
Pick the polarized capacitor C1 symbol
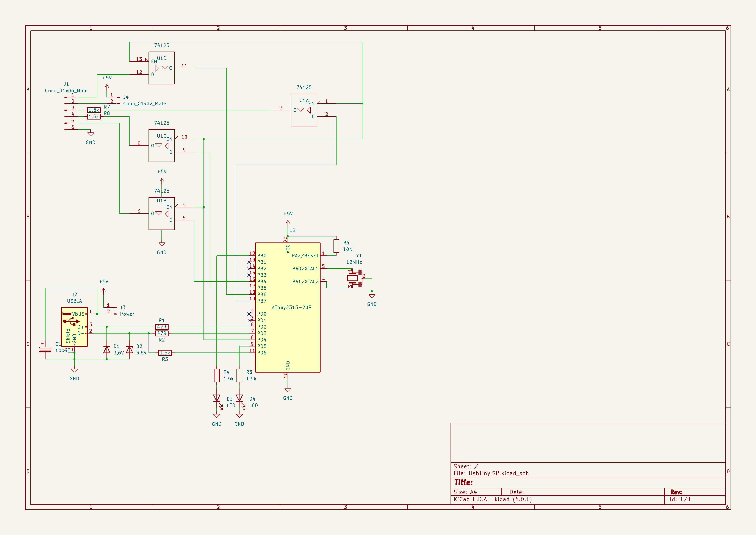45,349
